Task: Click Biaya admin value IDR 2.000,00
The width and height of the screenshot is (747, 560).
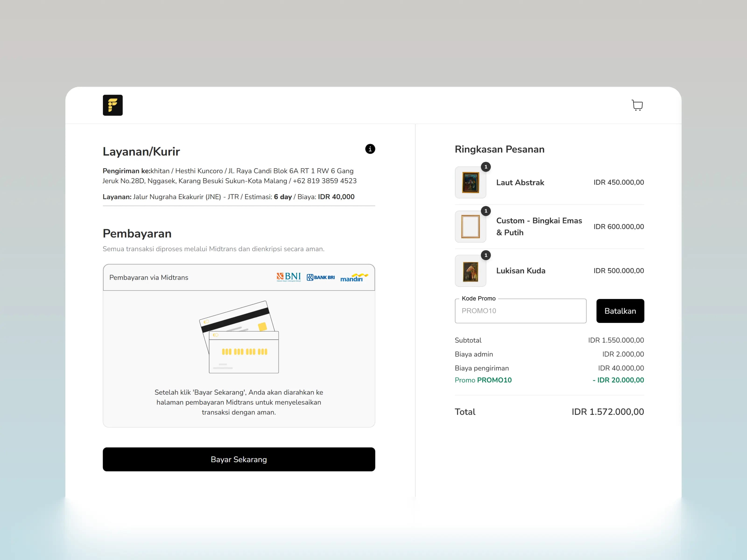Action: pyautogui.click(x=623, y=354)
